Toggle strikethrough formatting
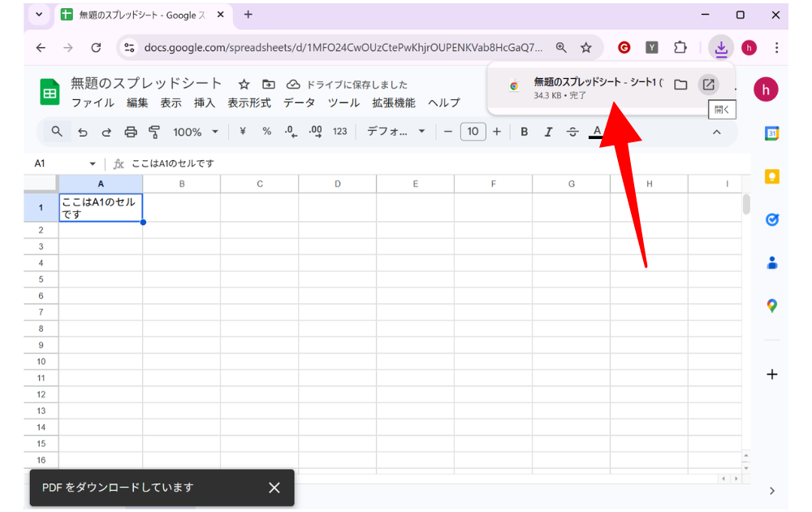 [572, 132]
